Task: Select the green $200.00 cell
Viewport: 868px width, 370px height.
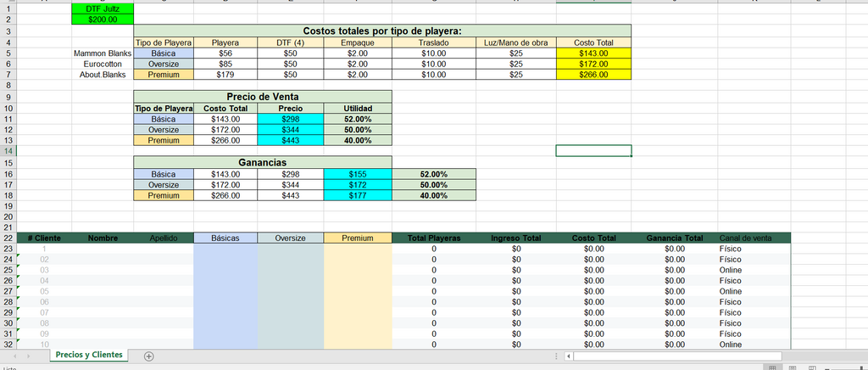Action: tap(103, 20)
